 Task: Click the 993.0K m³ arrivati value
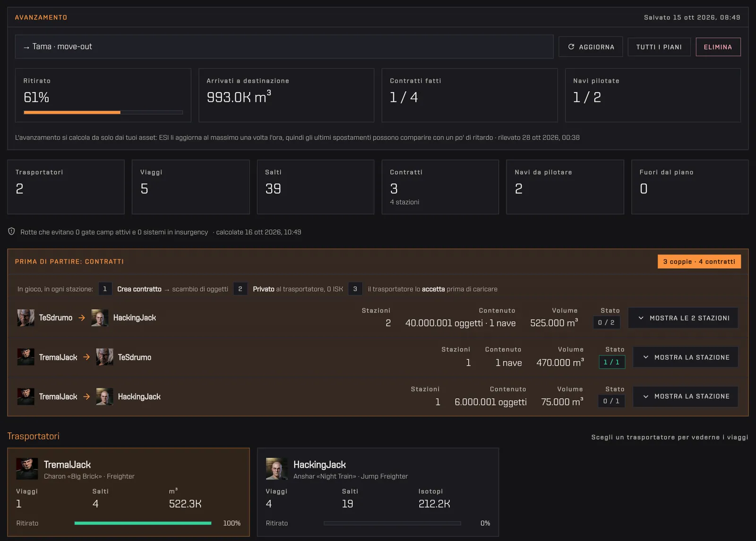click(x=239, y=97)
